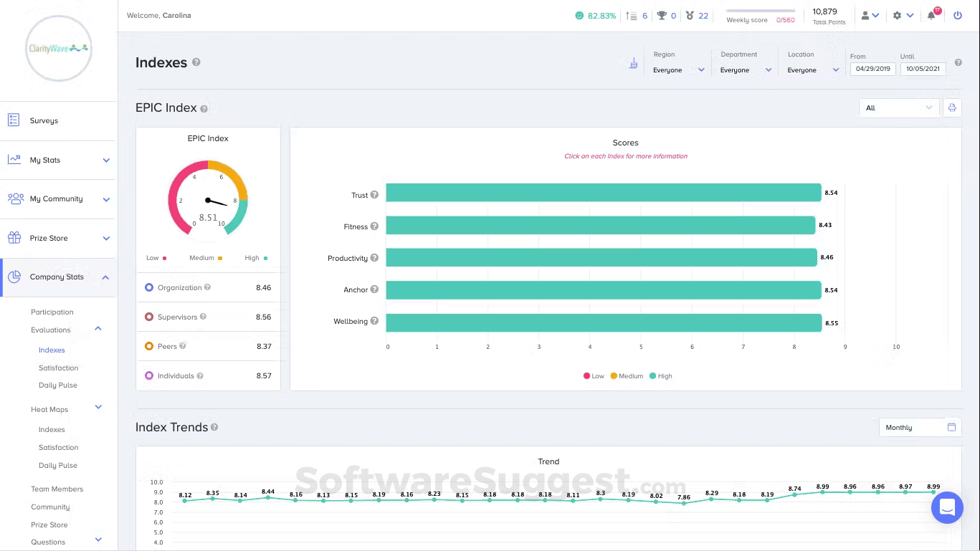Click the trophy icon in top bar

click(662, 16)
